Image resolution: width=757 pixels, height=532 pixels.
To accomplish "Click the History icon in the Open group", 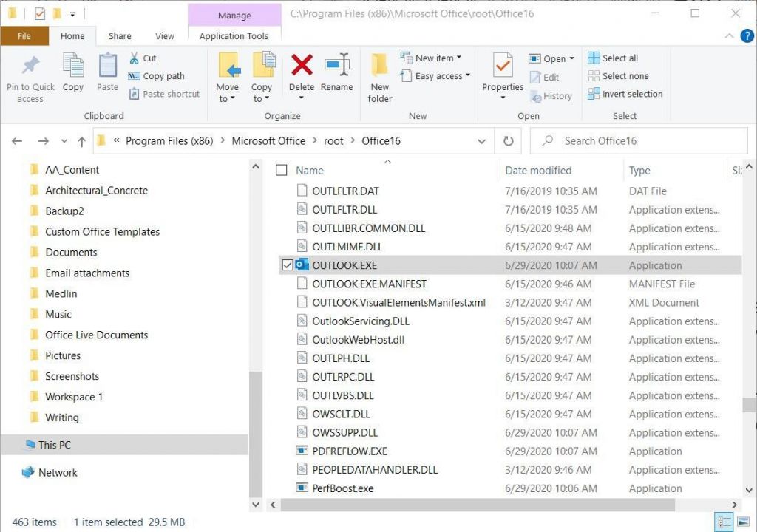I will [x=551, y=96].
